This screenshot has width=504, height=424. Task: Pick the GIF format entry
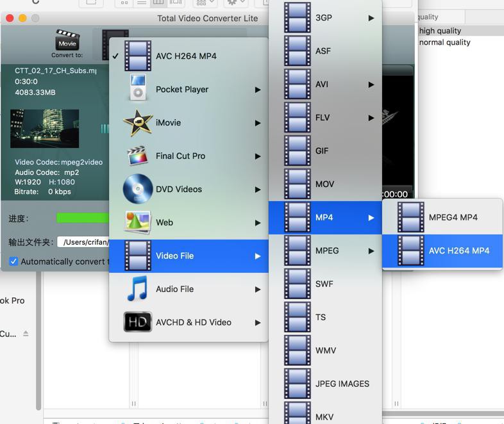click(x=325, y=151)
